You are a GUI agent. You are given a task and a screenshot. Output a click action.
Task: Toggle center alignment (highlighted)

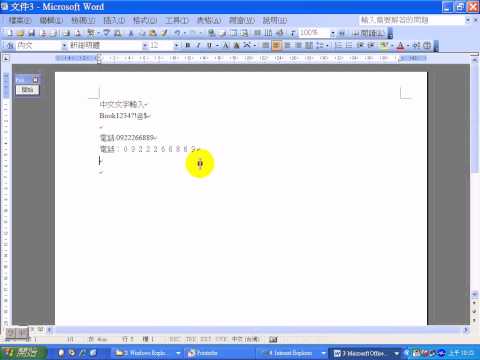[276, 45]
